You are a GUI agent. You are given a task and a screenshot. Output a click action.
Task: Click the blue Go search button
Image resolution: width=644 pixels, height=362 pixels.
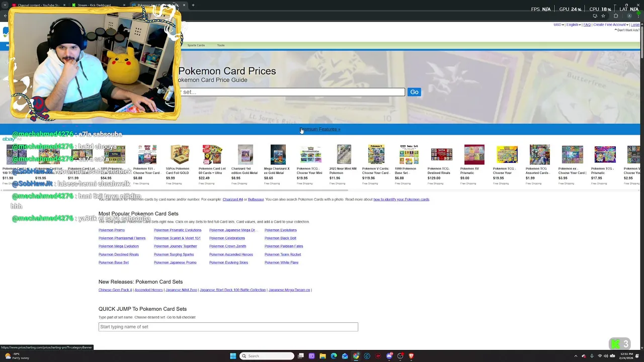pos(414,92)
